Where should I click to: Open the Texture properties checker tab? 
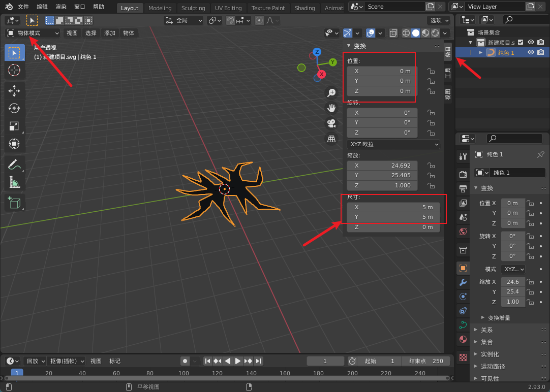tap(463, 357)
